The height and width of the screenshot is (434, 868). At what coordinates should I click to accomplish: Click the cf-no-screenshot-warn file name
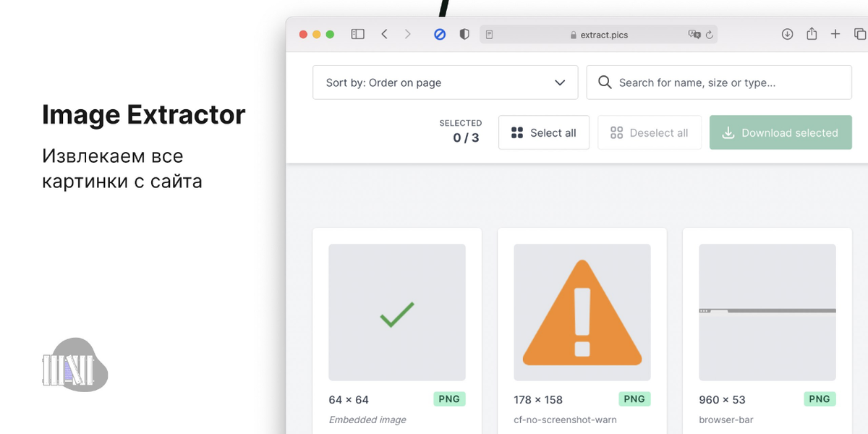(x=565, y=420)
